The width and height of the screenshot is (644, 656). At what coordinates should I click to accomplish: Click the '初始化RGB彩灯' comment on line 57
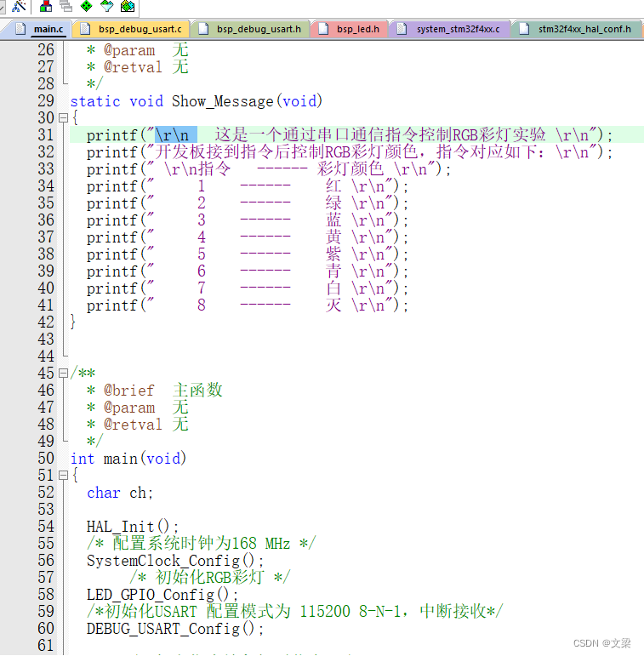point(209,578)
